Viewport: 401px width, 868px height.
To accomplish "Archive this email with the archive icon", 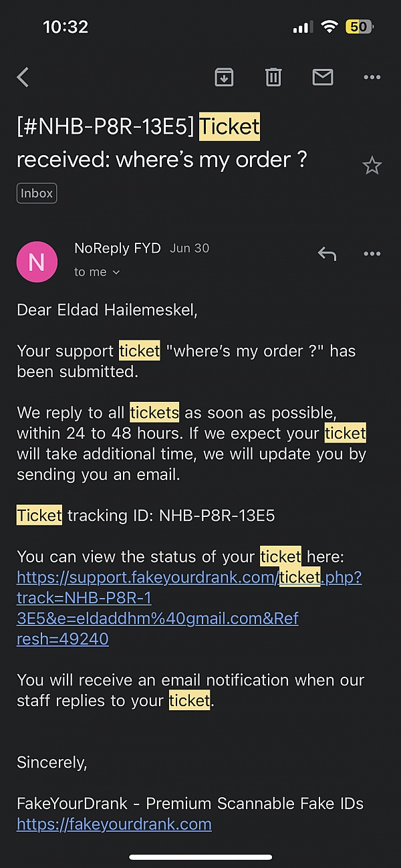I will coord(224,78).
